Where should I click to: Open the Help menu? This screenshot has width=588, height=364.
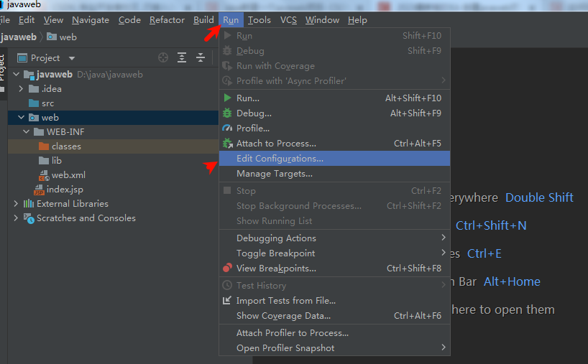(357, 20)
